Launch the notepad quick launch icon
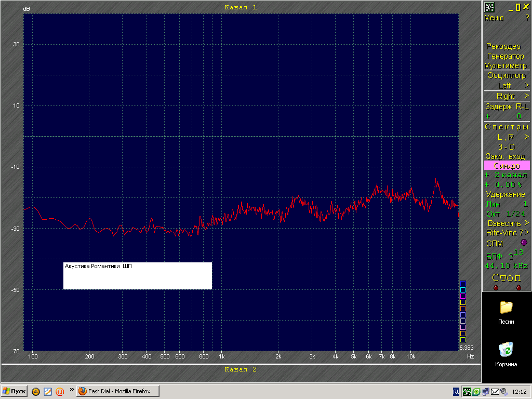 (48, 392)
